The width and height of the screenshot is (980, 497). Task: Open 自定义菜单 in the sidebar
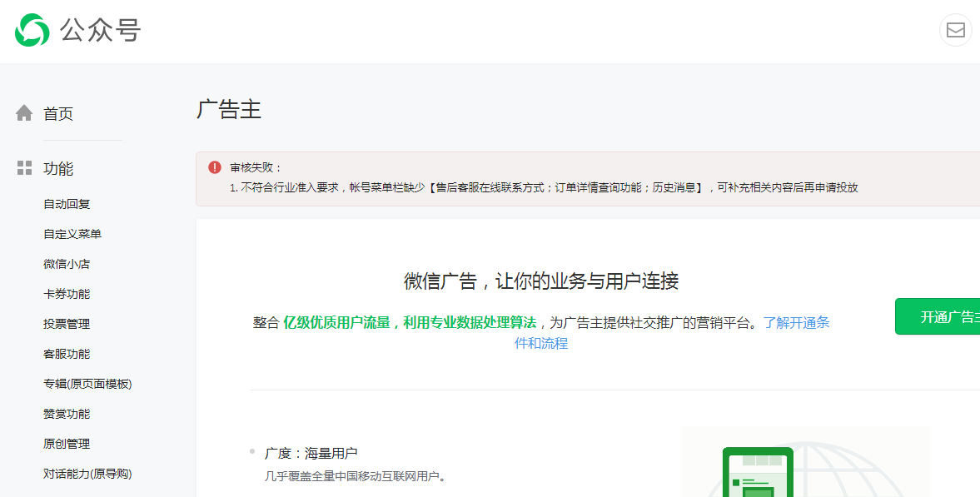(x=72, y=234)
